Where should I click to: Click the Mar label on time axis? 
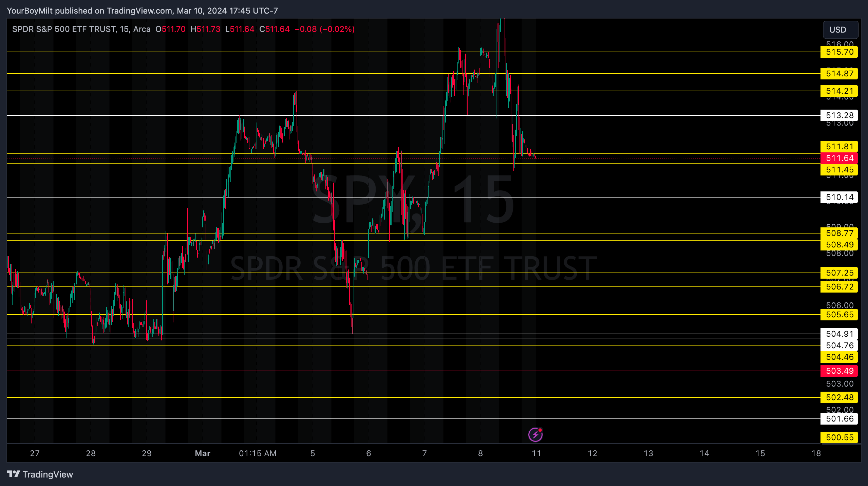(203, 453)
